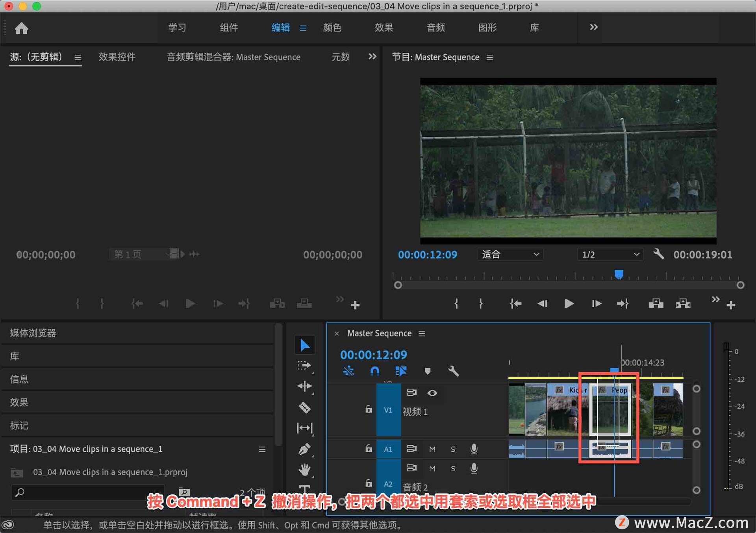The image size is (756, 533).
Task: Add a marker in the timeline
Action: point(427,371)
